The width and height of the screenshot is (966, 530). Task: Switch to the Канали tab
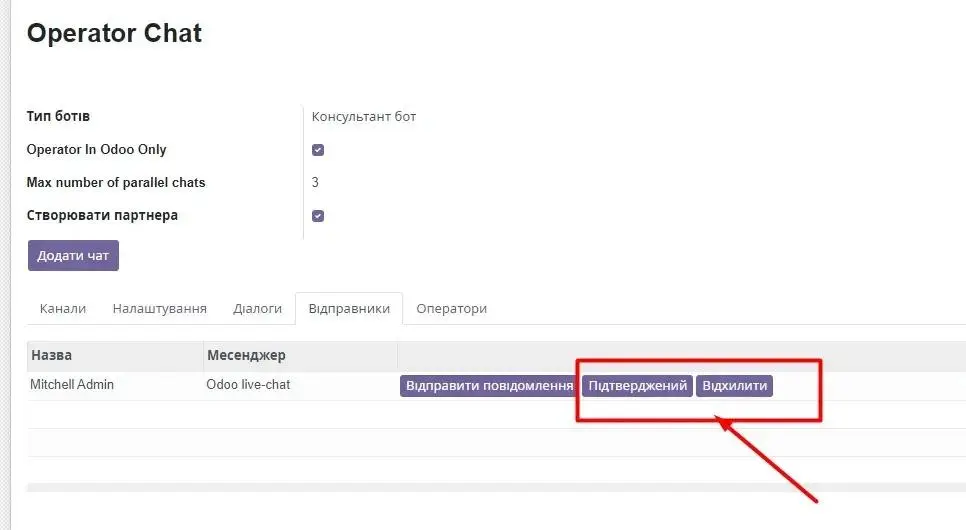63,309
